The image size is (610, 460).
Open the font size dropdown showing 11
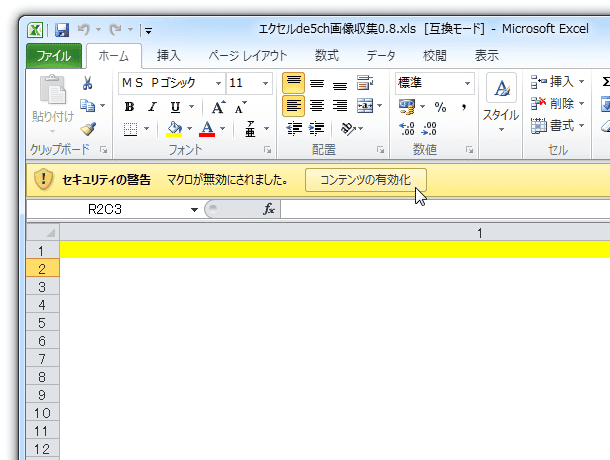click(265, 83)
